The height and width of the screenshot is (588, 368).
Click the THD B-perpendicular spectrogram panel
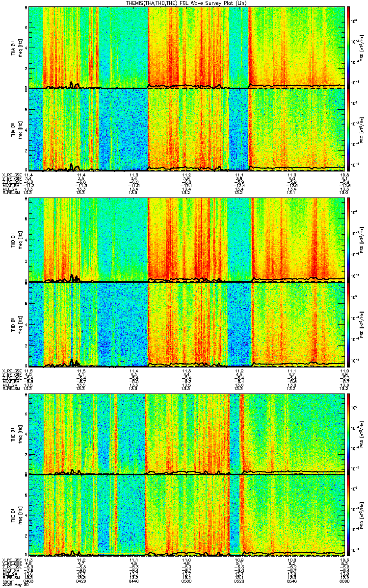point(186,240)
